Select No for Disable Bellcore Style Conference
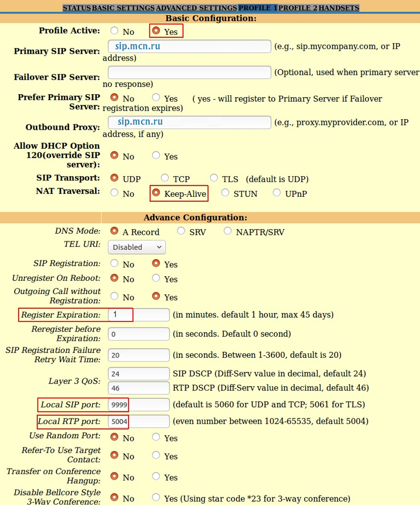Viewport: 420px width, 505px height. click(x=114, y=497)
